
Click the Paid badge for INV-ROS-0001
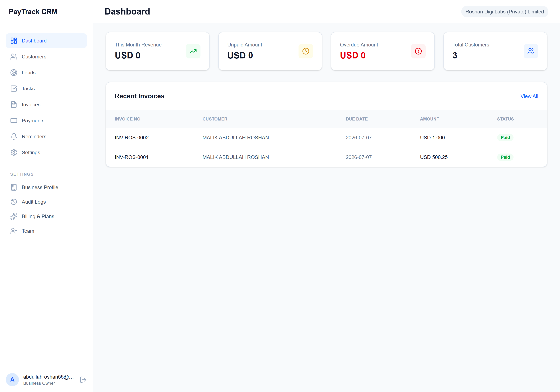point(505,157)
